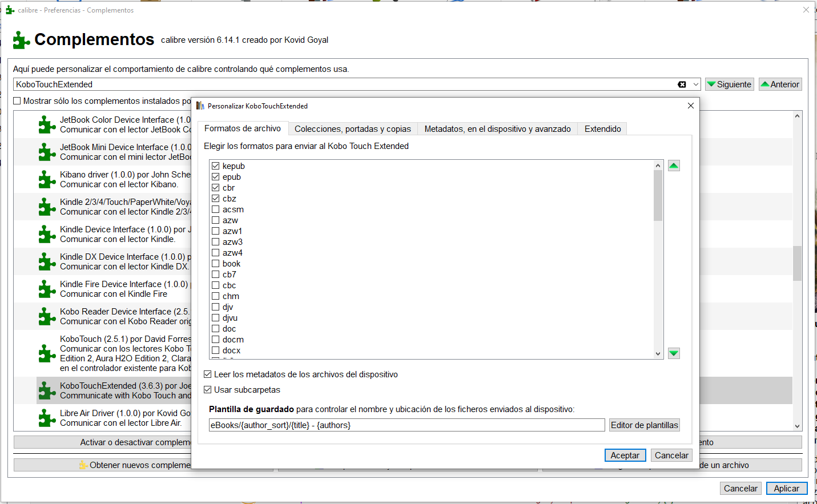The height and width of the screenshot is (504, 817).
Task: Enable the docx format checkbox
Action: coord(215,350)
